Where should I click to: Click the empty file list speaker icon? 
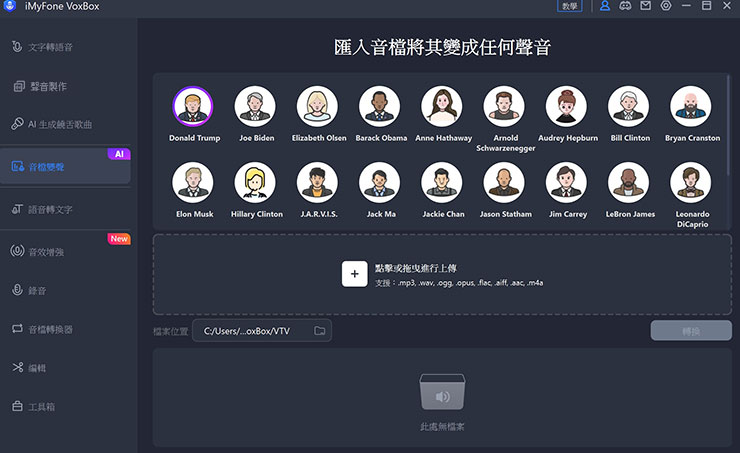pos(442,393)
